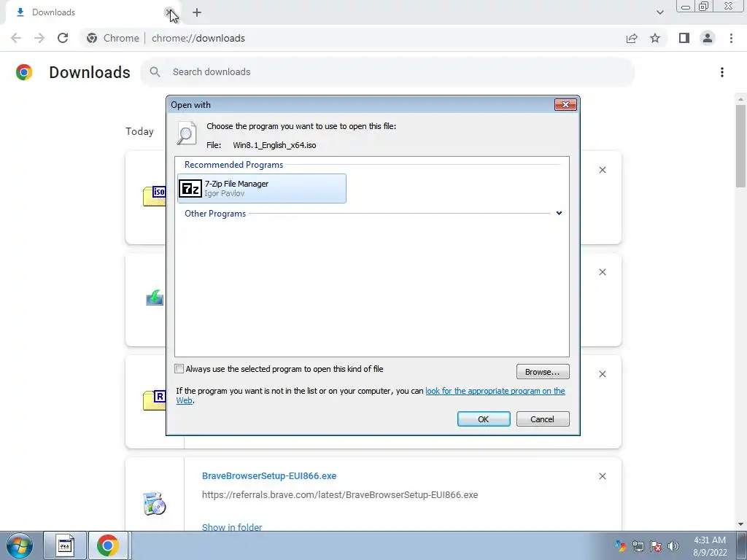747x560 pixels.
Task: Toggle Chrome side panel
Action: pyautogui.click(x=684, y=38)
